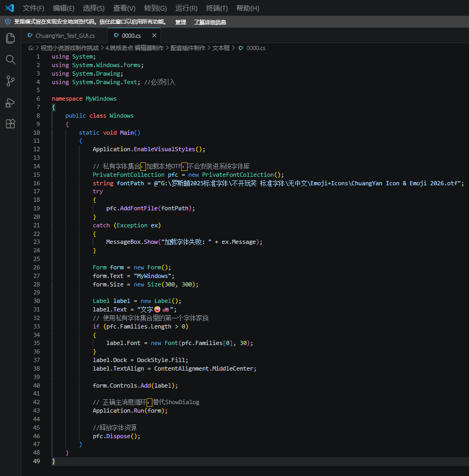Open the 转到(G) menu
The height and width of the screenshot is (476, 469).
pos(155,8)
